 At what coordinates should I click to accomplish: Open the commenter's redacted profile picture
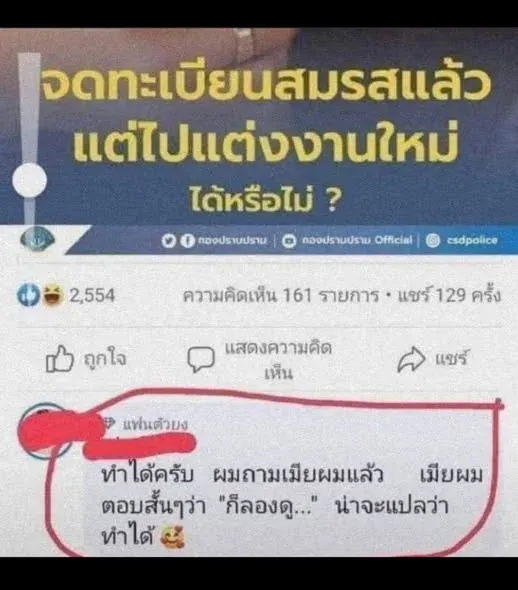[44, 430]
